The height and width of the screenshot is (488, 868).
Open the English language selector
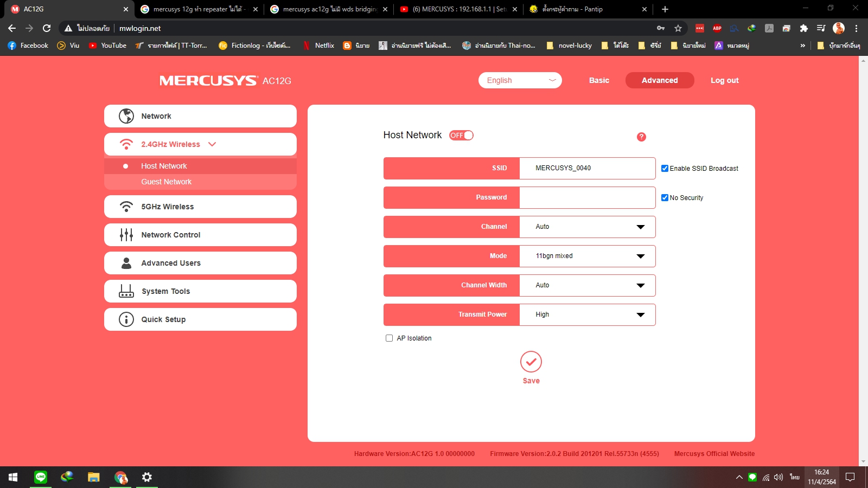520,80
